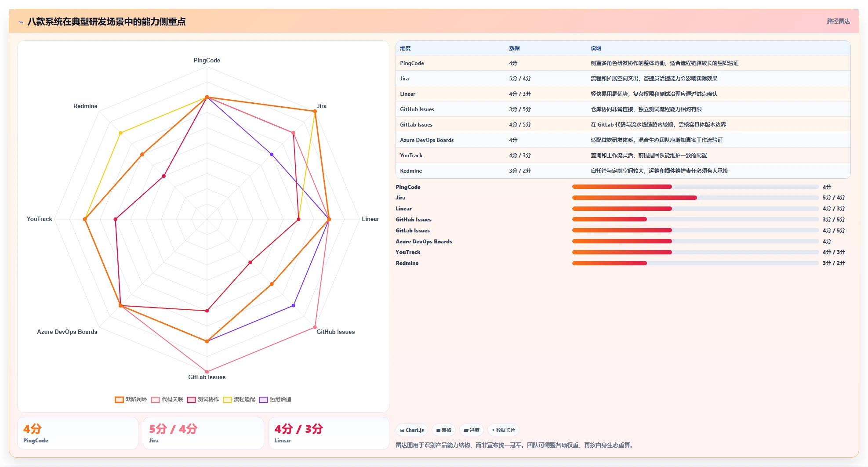Click the Azure DevOps Boards progress bar
868x467 pixels.
(x=695, y=241)
